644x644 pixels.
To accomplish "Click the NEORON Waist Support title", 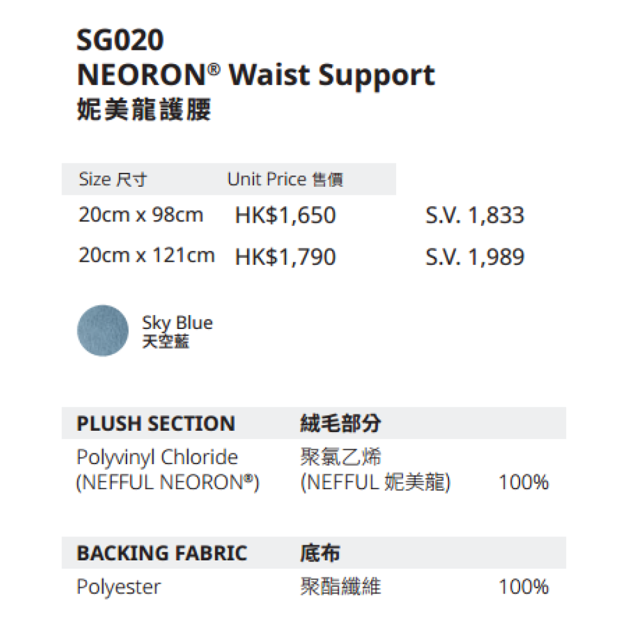I will pyautogui.click(x=256, y=75).
